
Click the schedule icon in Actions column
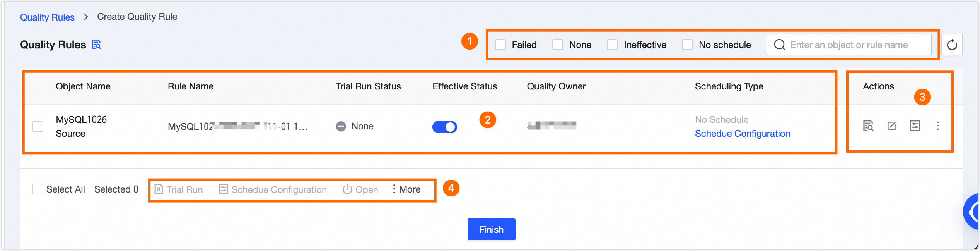pos(915,126)
